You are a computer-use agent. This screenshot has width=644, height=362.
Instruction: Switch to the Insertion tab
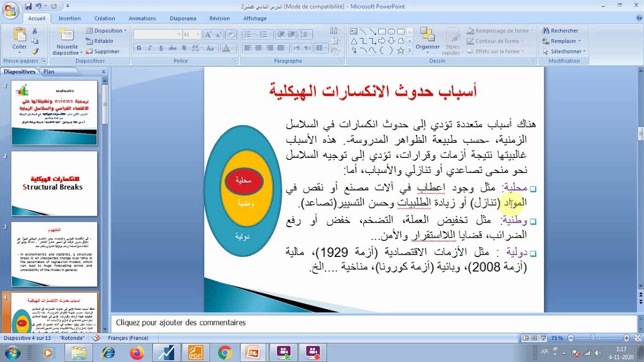pyautogui.click(x=69, y=19)
